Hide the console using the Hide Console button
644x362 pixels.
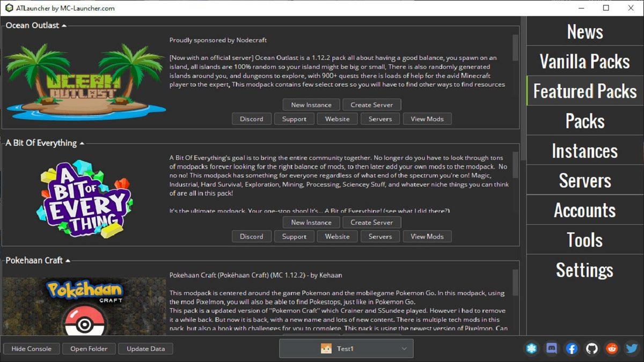(x=31, y=349)
